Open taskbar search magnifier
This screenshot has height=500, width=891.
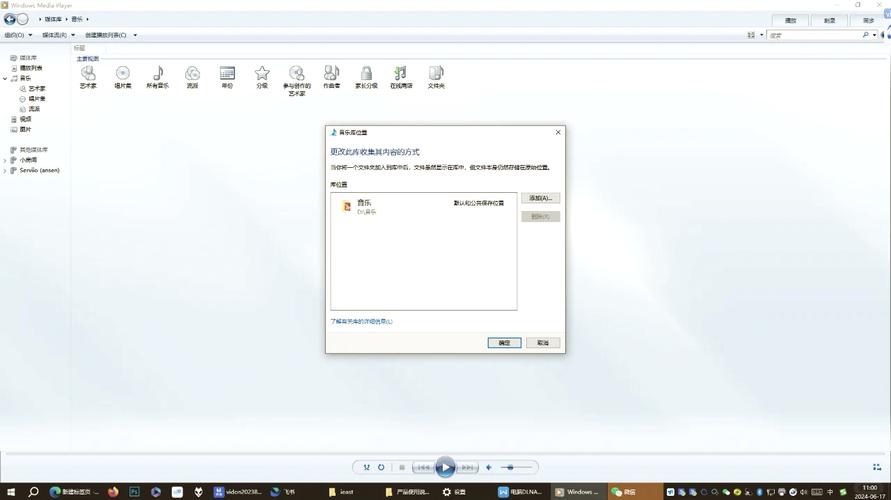34,492
